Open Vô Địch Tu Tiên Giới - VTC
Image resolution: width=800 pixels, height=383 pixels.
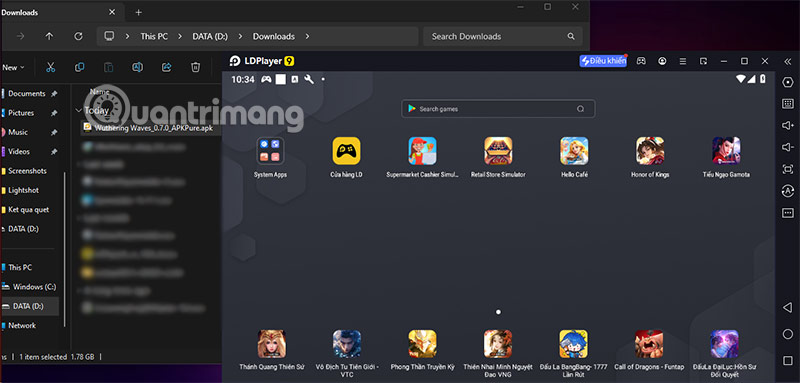point(347,344)
